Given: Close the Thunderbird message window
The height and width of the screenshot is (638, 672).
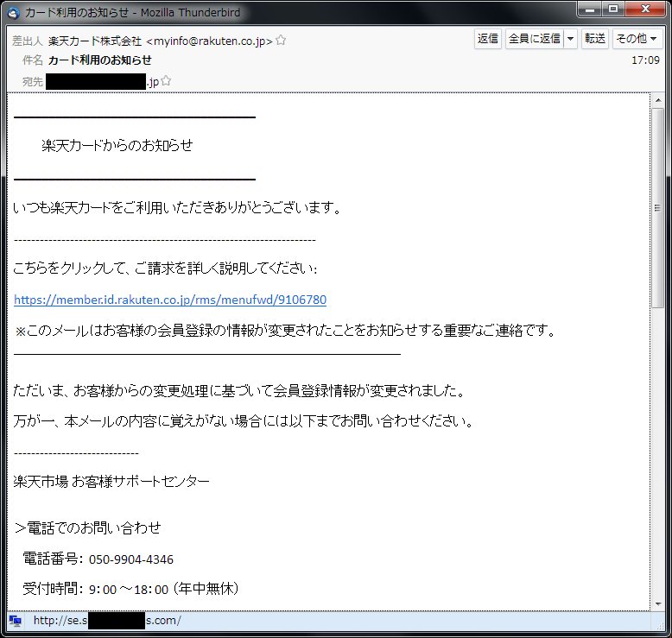Looking at the screenshot, I should [646, 9].
